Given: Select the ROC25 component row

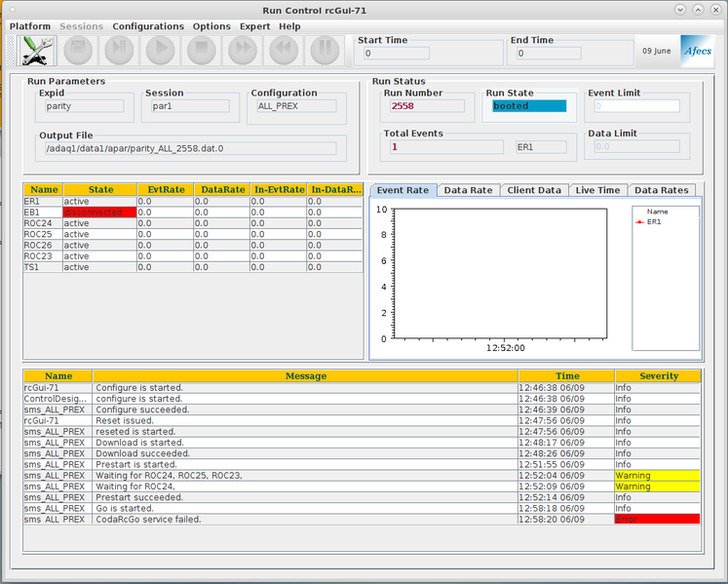Looking at the screenshot, I should pyautogui.click(x=193, y=234).
